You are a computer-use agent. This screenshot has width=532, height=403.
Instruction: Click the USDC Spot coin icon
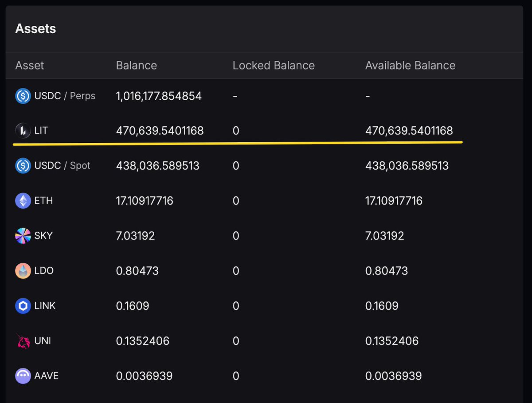[23, 166]
